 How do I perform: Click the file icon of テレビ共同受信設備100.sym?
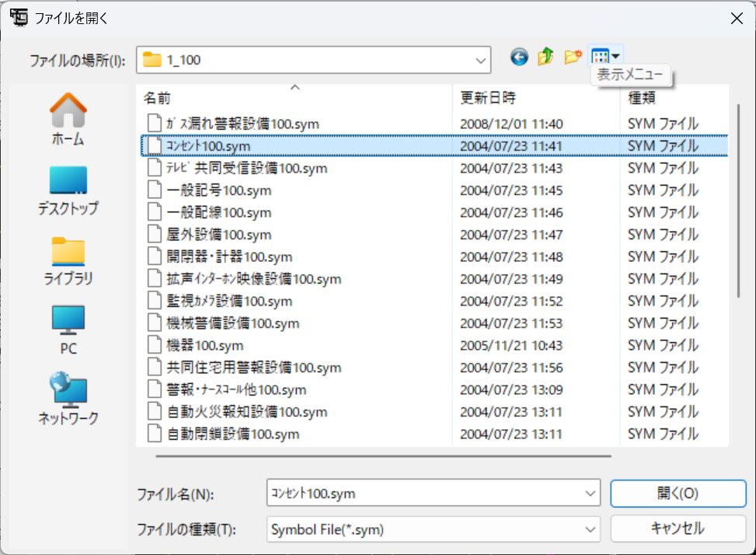click(x=155, y=167)
